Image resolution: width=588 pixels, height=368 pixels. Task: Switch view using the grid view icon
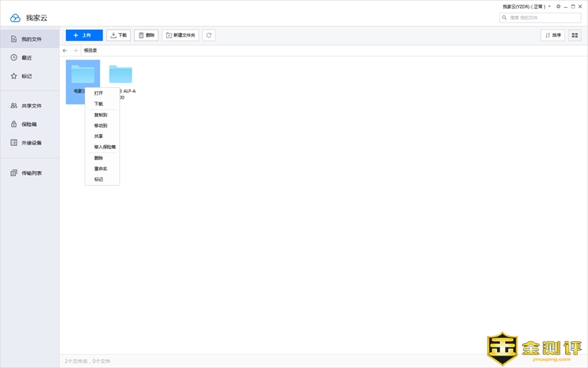click(x=575, y=35)
